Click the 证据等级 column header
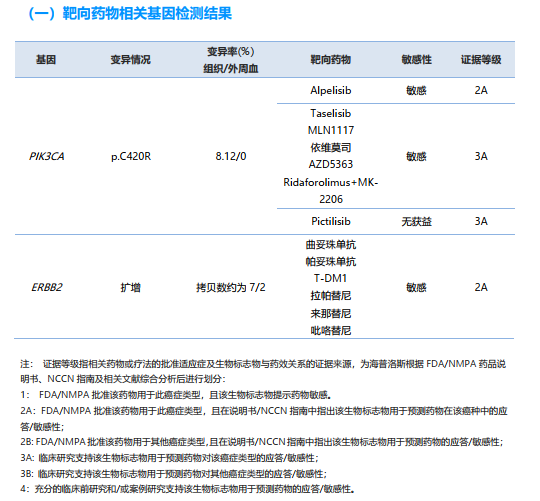The image size is (540, 501). coord(481,60)
